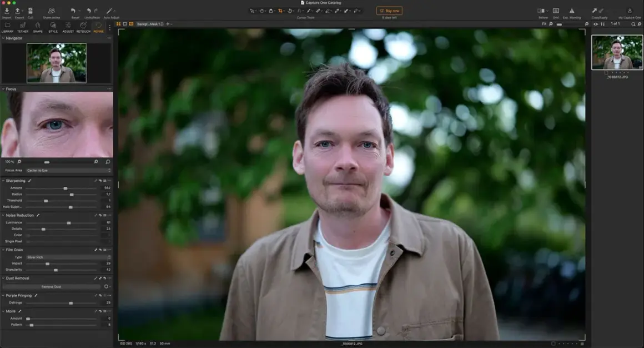Image resolution: width=644 pixels, height=348 pixels.
Task: Click the Import icon
Action: pos(7,11)
